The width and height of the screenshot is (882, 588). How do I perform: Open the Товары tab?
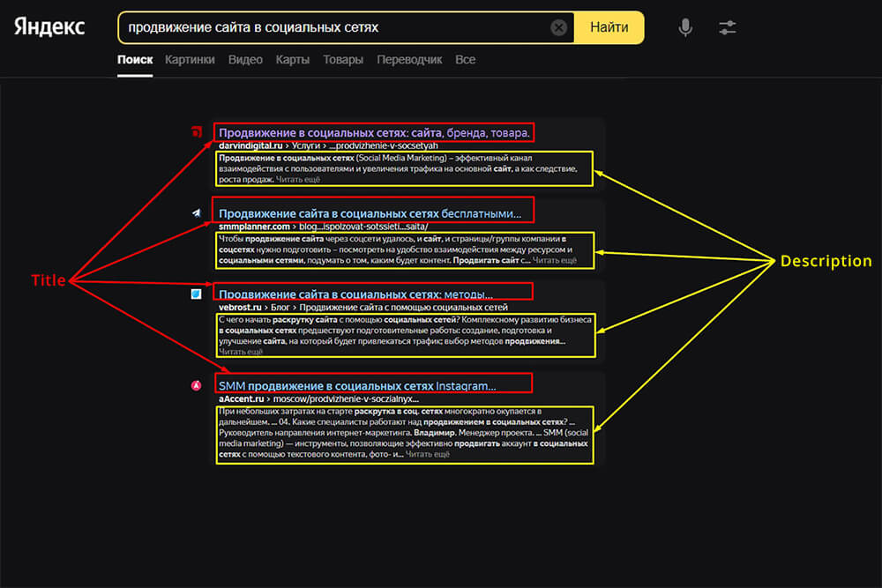coord(342,60)
